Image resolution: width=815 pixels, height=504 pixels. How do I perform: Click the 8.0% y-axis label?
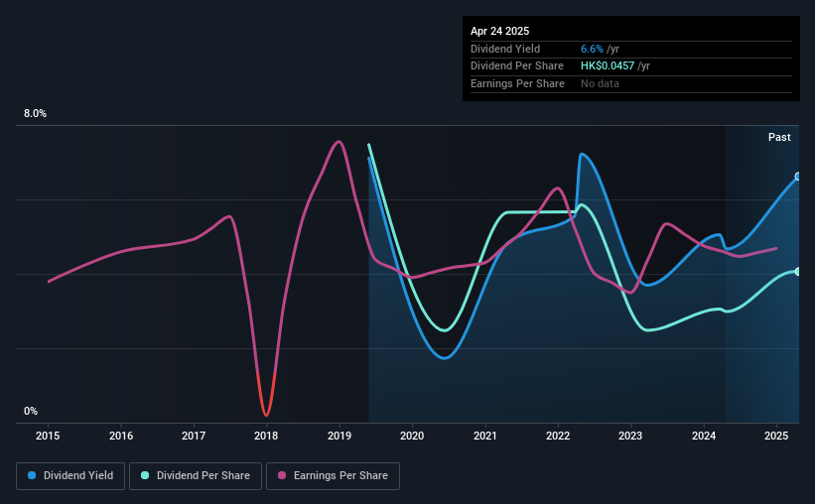(35, 113)
